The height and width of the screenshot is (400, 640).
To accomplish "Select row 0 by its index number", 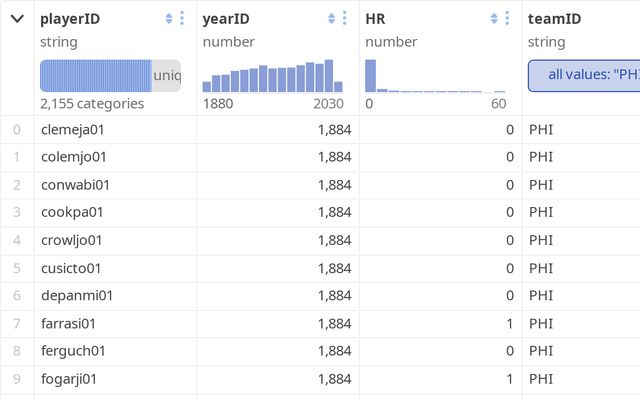I will click(x=16, y=129).
